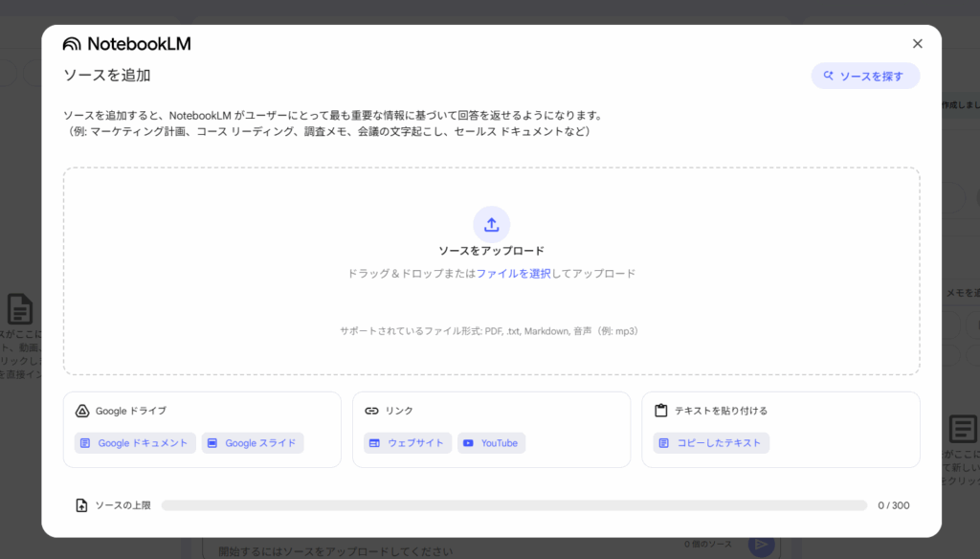Click the send arrow button in the background chat
Viewport: 980px width, 559px height.
click(761, 545)
